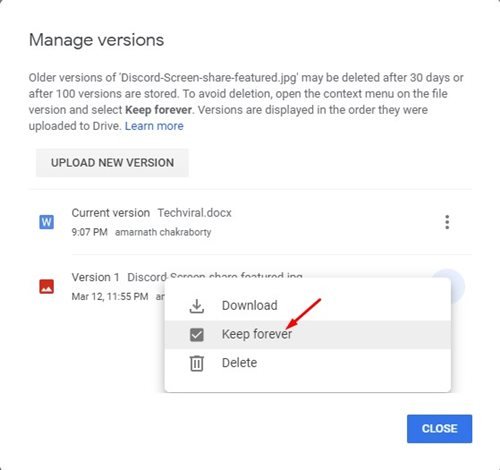The height and width of the screenshot is (470, 500).
Task: Click the amarnath chakraborty uploader name
Action: point(163,232)
